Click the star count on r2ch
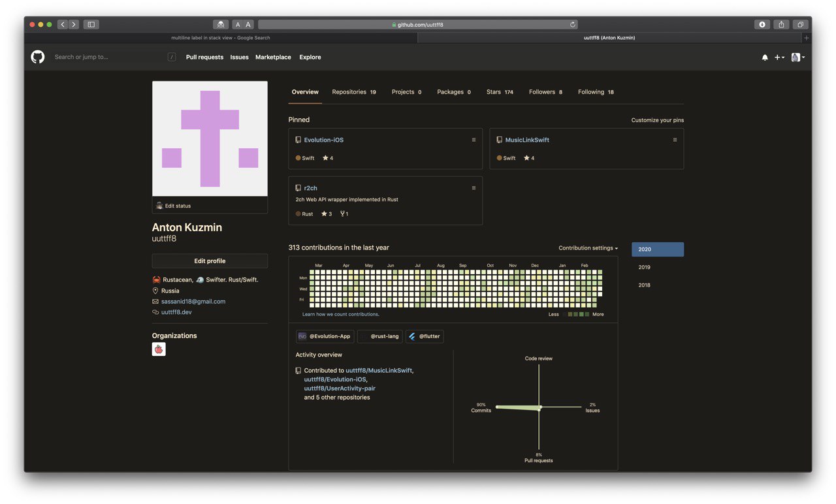The image size is (836, 504). coord(327,214)
